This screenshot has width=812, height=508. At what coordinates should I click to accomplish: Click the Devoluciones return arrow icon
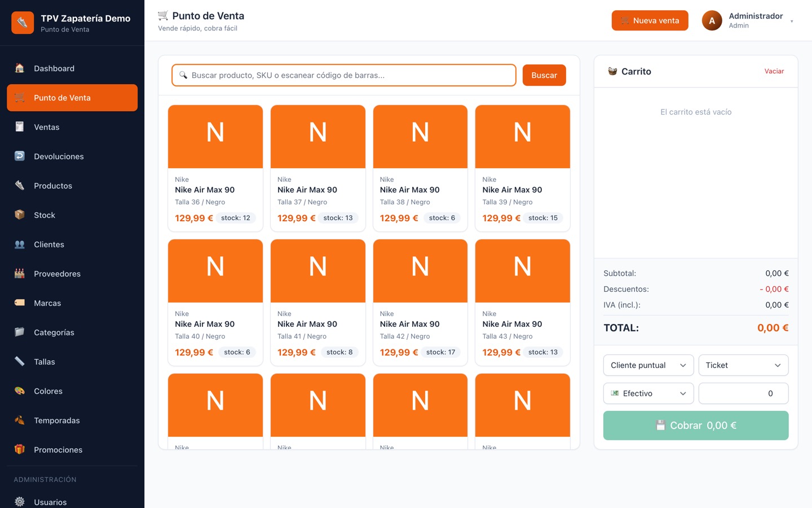[20, 156]
